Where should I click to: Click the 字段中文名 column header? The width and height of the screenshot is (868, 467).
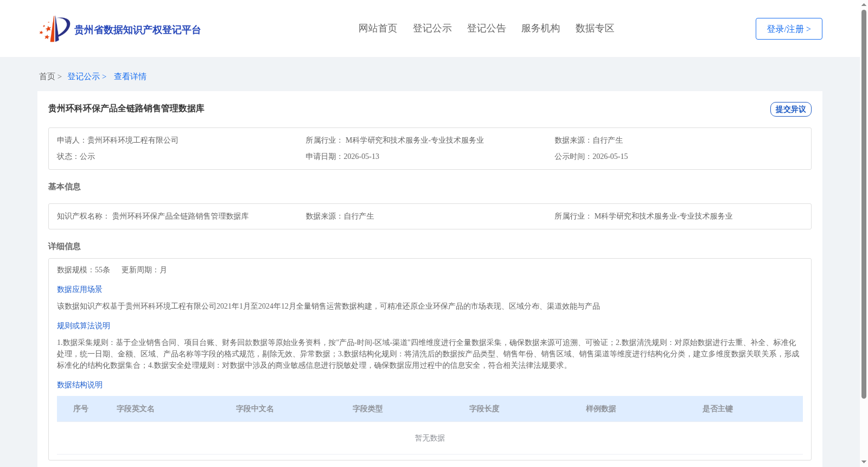(x=255, y=408)
